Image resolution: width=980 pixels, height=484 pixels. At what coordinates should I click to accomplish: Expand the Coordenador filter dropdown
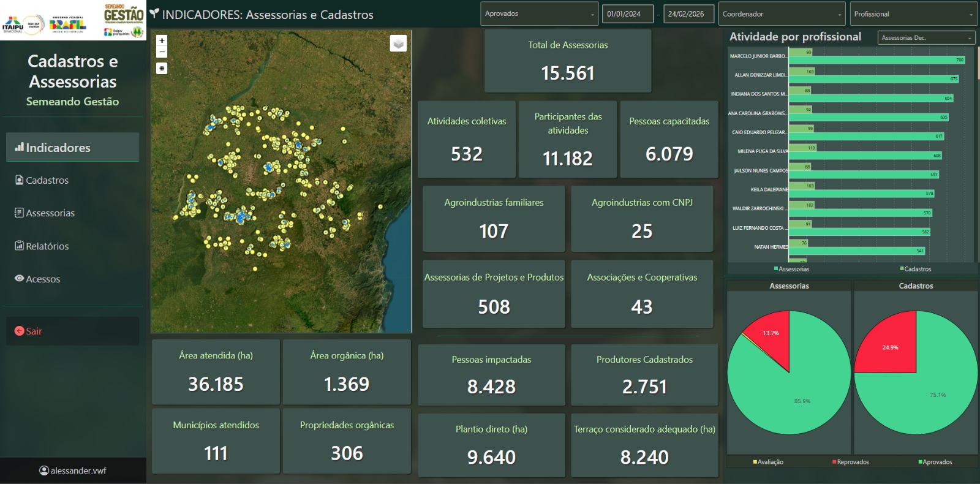[x=781, y=14]
